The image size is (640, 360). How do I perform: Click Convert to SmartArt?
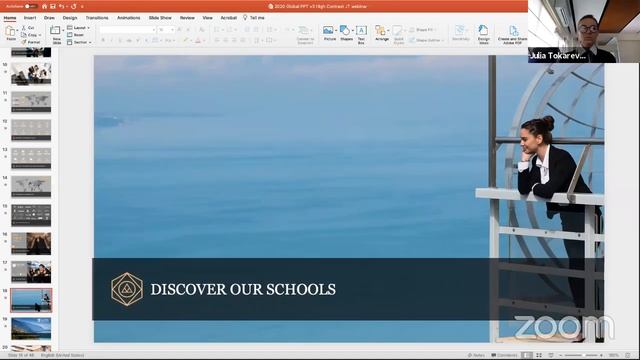(304, 35)
